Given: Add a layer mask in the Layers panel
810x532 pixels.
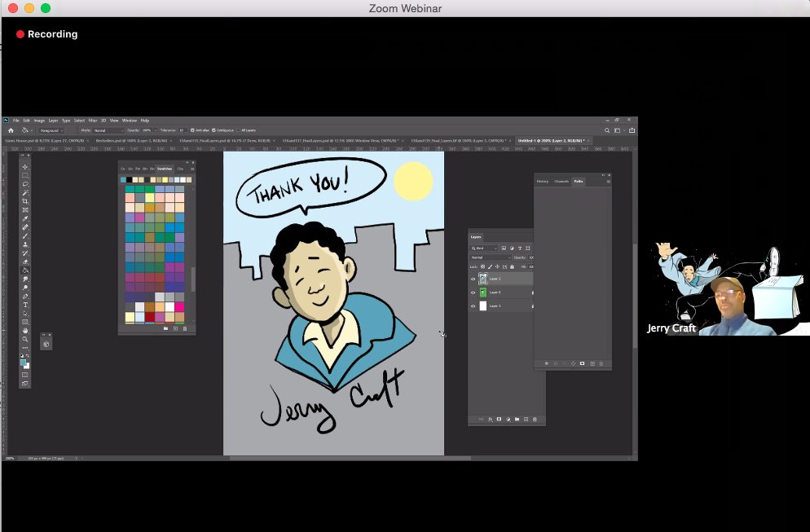Looking at the screenshot, I should click(x=499, y=420).
